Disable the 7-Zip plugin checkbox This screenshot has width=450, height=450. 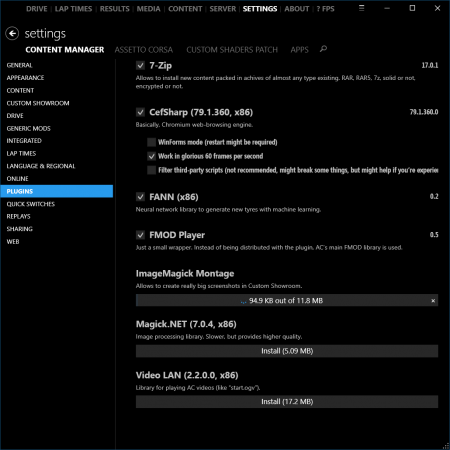tap(140, 65)
